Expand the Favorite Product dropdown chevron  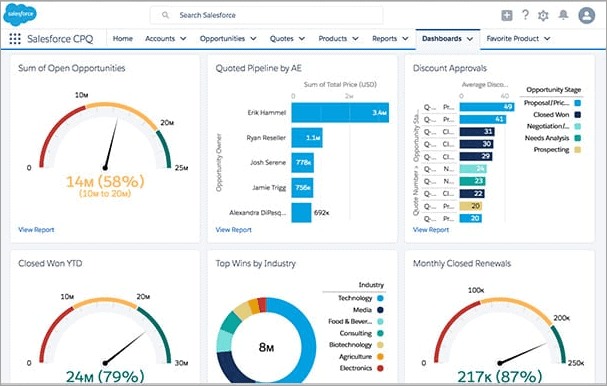click(x=547, y=39)
